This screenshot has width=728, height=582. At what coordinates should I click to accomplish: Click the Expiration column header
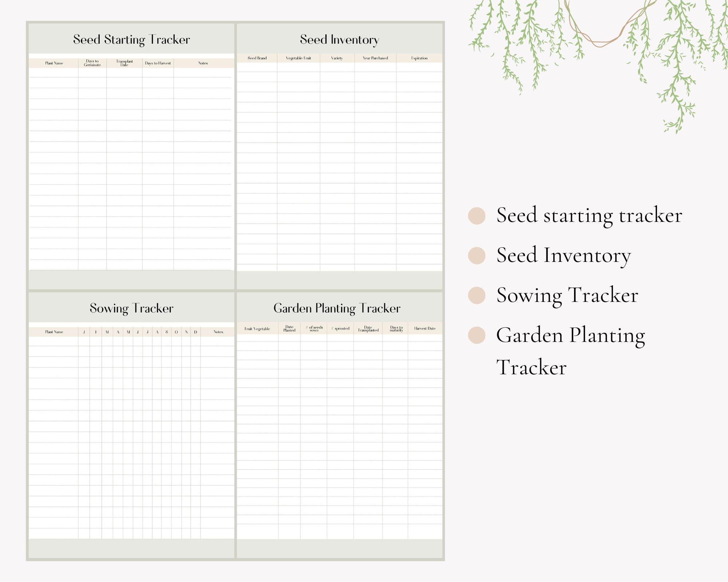tap(419, 58)
